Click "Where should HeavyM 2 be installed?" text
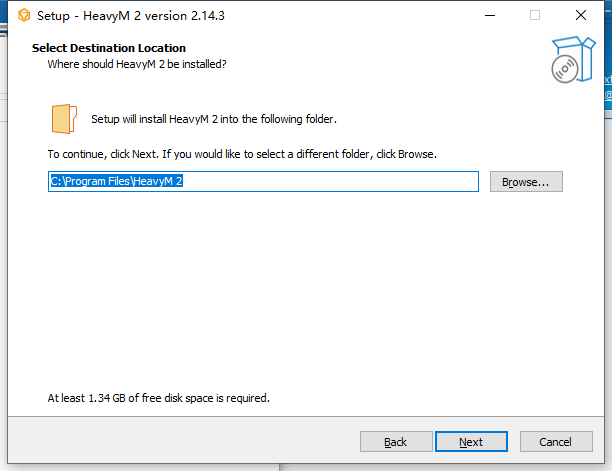This screenshot has height=471, width=612. pyautogui.click(x=137, y=64)
